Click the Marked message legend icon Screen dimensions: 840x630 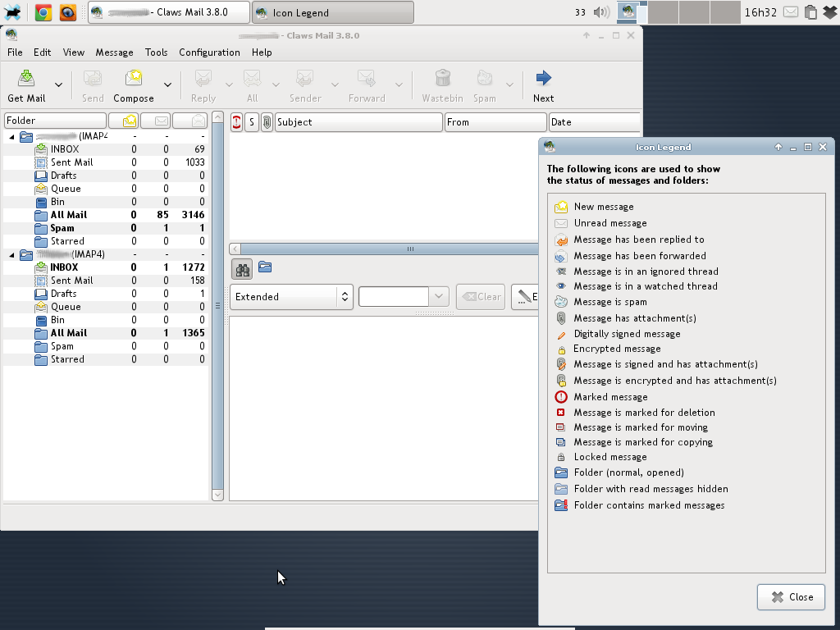561,397
